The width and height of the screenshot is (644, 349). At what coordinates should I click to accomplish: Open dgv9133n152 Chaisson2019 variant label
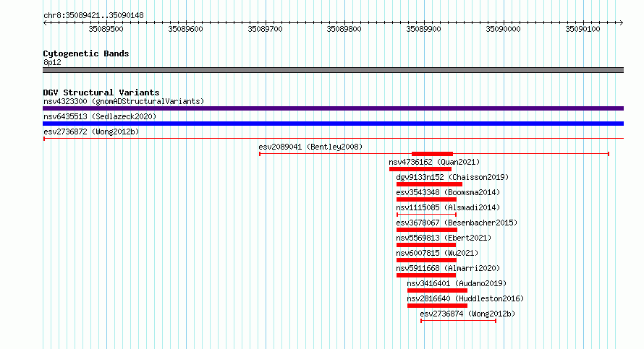(452, 177)
